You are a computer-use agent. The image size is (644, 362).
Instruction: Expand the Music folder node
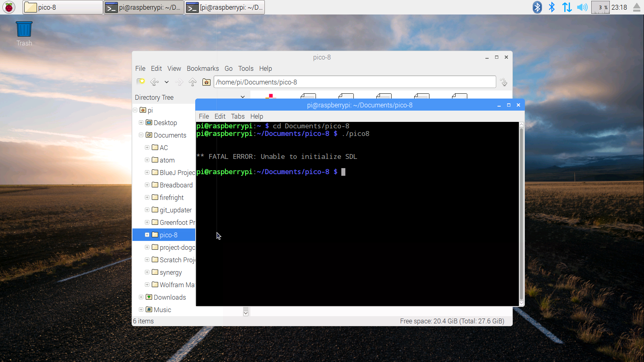tap(141, 309)
